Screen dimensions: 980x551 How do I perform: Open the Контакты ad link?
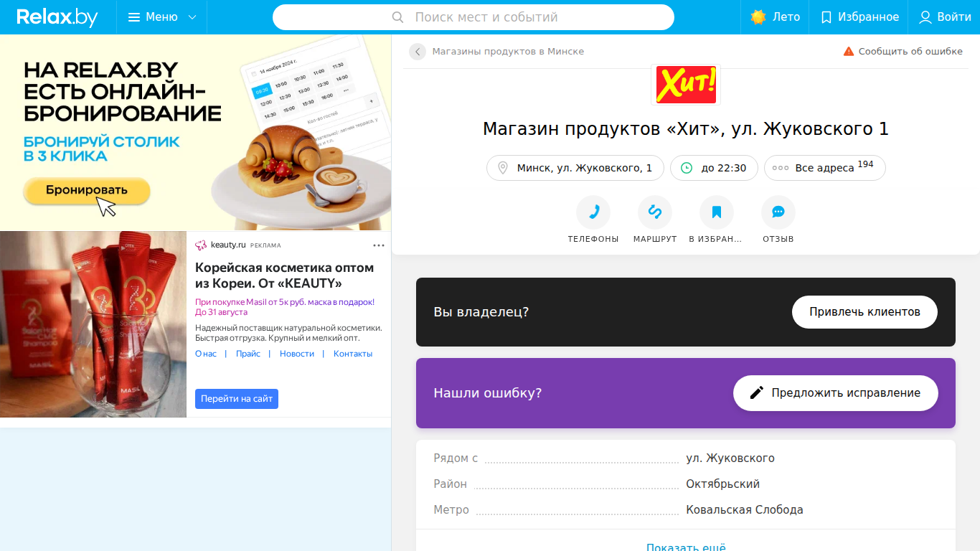click(353, 354)
